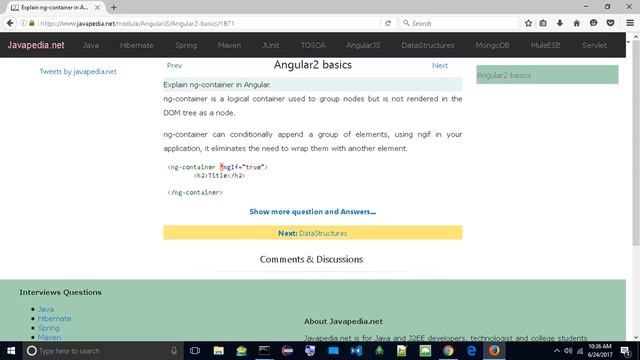Open the Maven nav menu item
Screen dimensions: 640x360
click(229, 45)
